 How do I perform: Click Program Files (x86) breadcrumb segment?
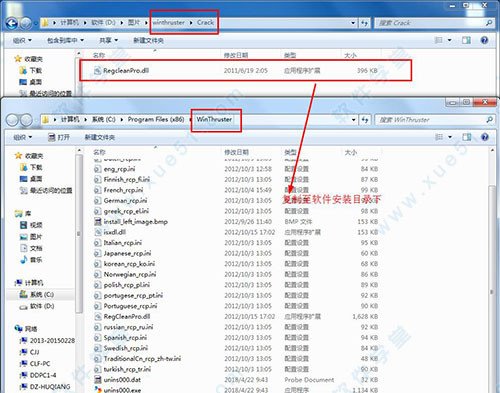point(156,119)
